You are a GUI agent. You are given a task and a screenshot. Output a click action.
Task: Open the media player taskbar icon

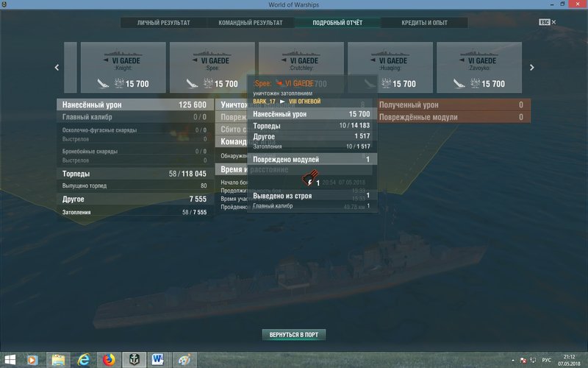(x=32, y=360)
